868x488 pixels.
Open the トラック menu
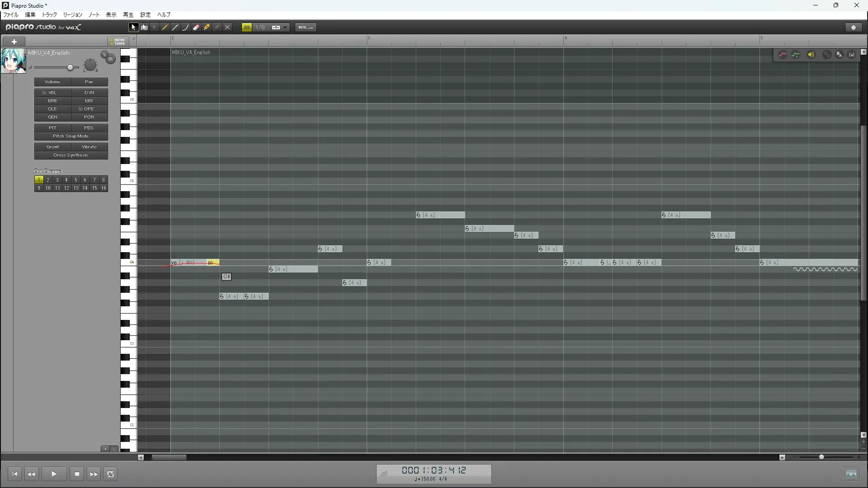click(x=49, y=15)
